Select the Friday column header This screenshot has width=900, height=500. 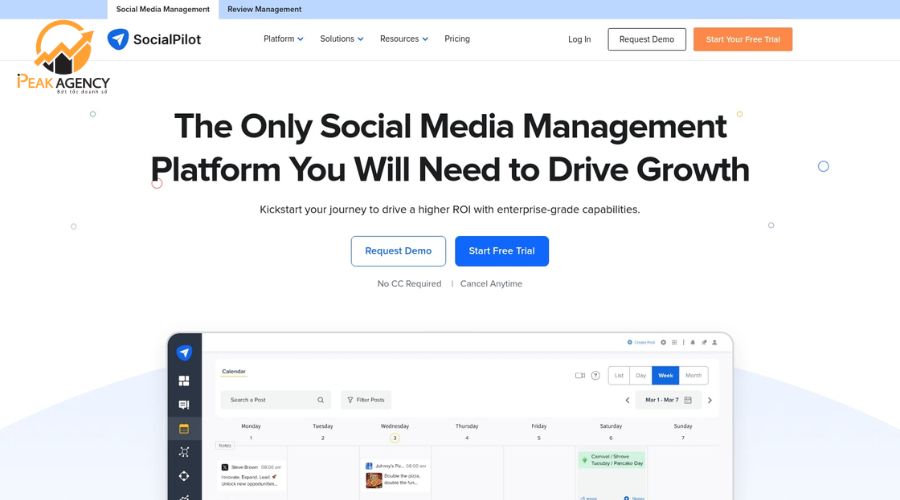539,427
